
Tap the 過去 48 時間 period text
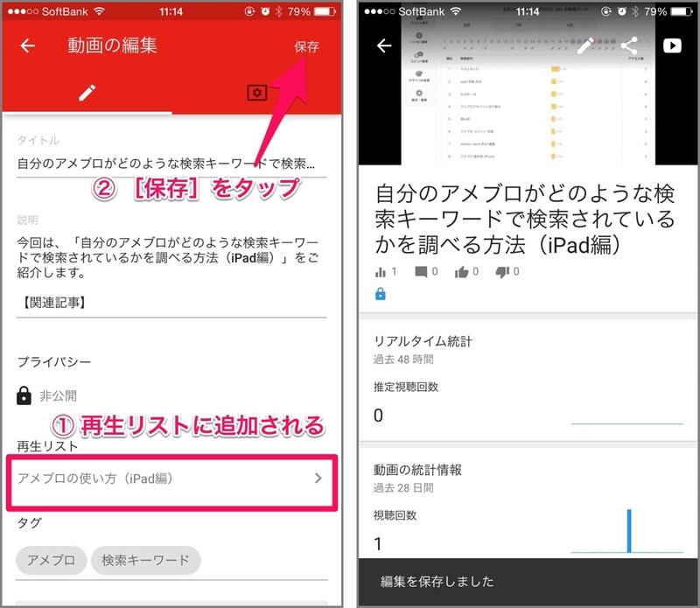403,360
